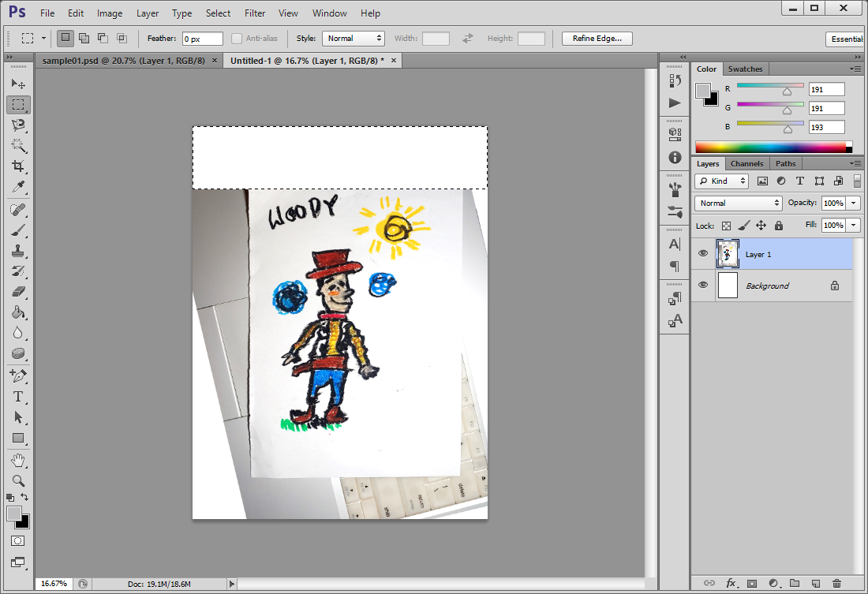This screenshot has width=868, height=594.
Task: Select the Crop tool
Action: click(18, 166)
